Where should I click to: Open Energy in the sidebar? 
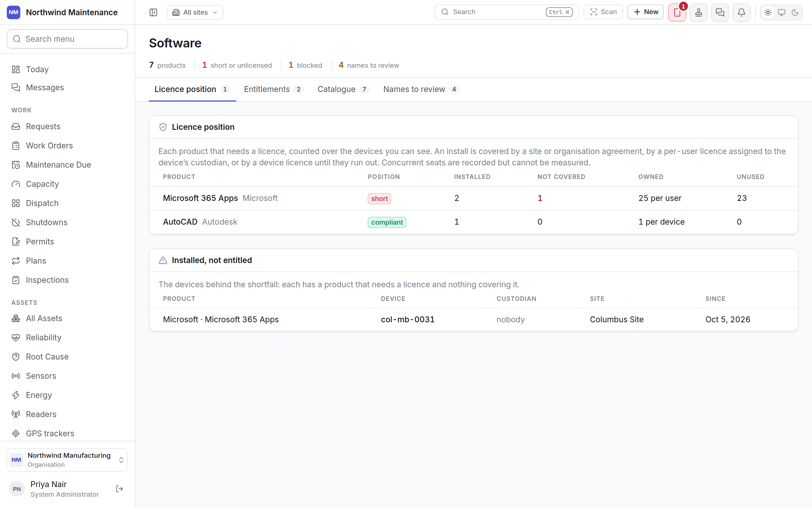[x=67, y=395]
